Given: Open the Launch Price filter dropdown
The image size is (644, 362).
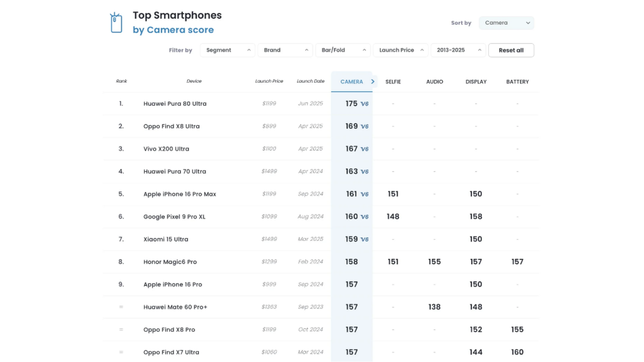Looking at the screenshot, I should [400, 50].
